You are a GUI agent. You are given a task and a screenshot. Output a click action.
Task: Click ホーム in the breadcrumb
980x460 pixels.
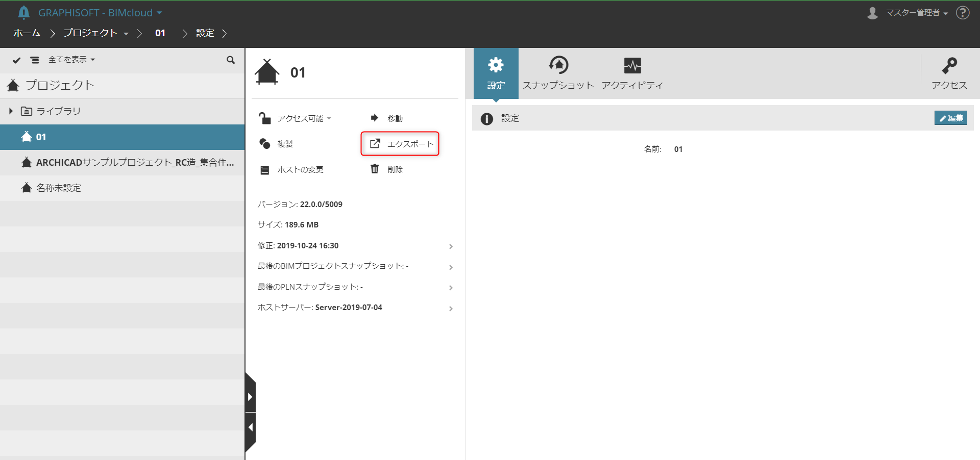click(27, 33)
